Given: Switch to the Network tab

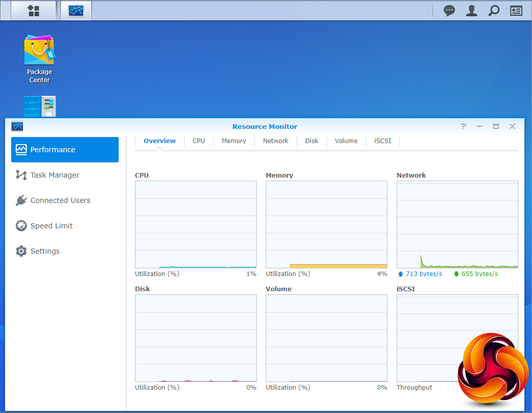Looking at the screenshot, I should 275,141.
